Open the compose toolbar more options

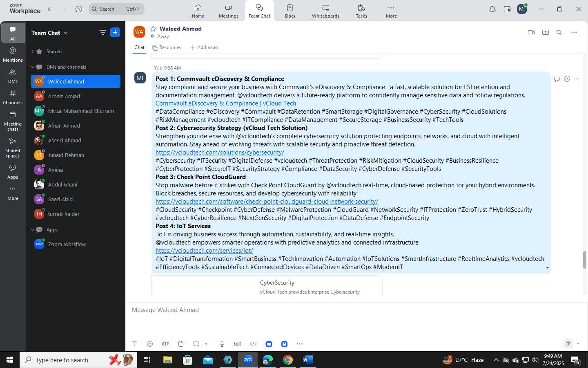[300, 344]
